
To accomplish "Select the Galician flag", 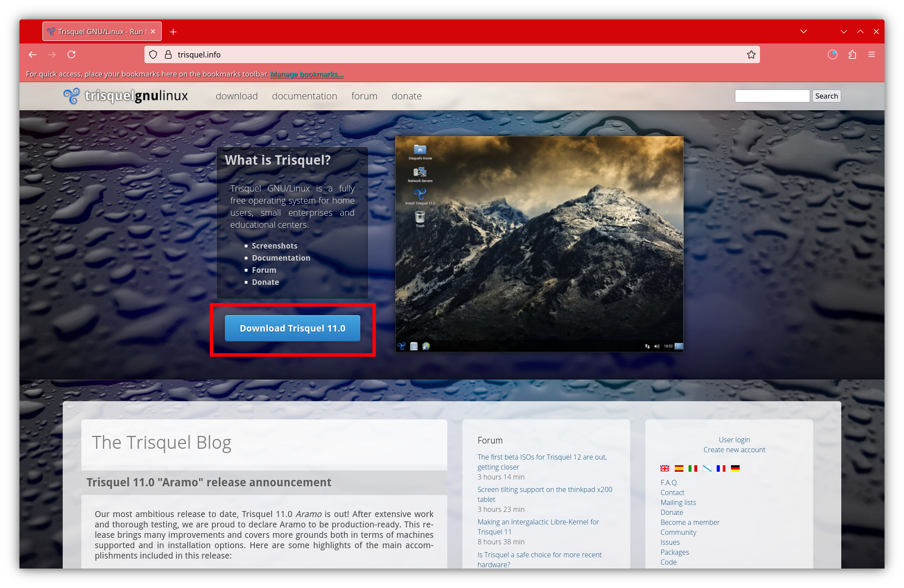I will coord(707,468).
